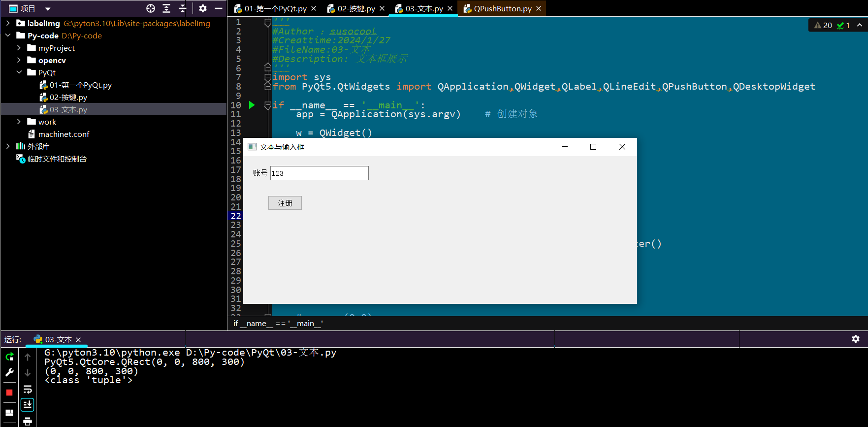Expand the work folder
The width and height of the screenshot is (868, 427).
(19, 122)
